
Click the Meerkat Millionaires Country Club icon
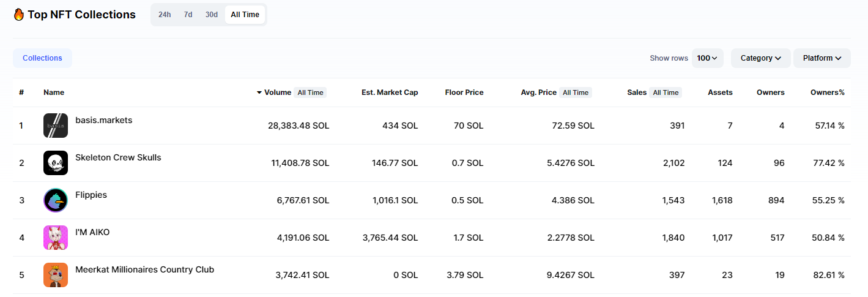click(x=56, y=275)
